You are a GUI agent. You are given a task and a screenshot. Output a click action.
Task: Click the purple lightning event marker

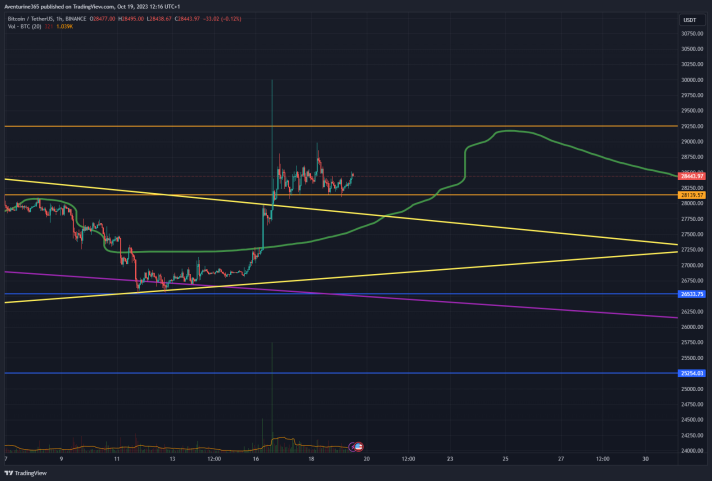click(x=351, y=447)
